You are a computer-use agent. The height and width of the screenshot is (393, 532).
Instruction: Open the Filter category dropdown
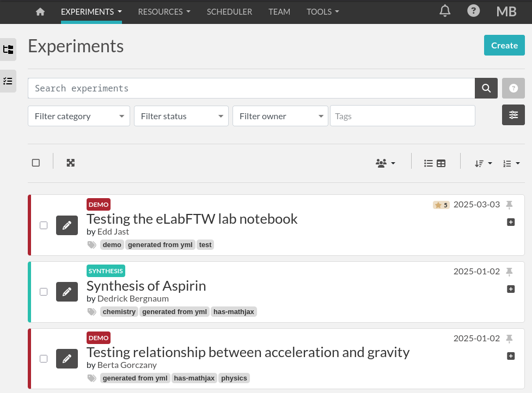[x=79, y=116]
